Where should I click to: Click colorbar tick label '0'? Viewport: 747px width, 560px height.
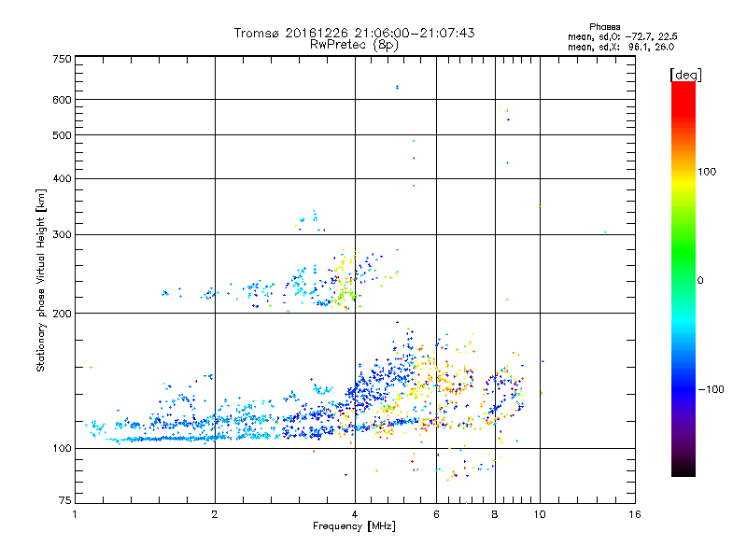pos(700,281)
